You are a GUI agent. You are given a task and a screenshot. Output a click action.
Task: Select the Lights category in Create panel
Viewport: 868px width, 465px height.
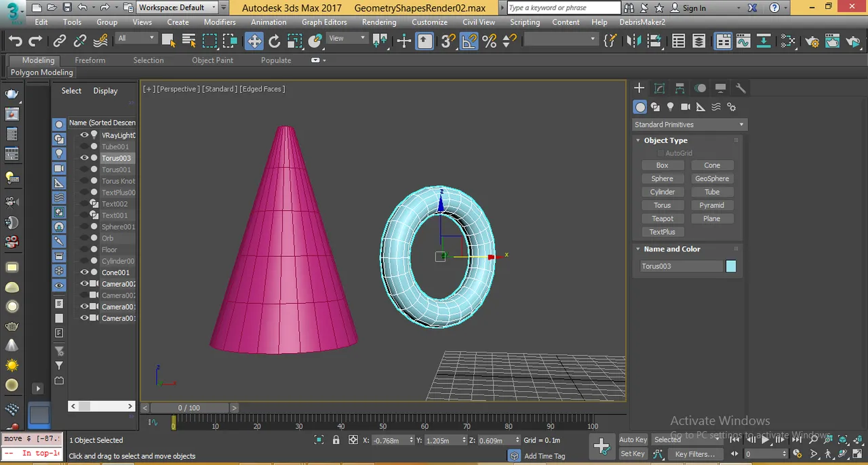[x=670, y=107]
